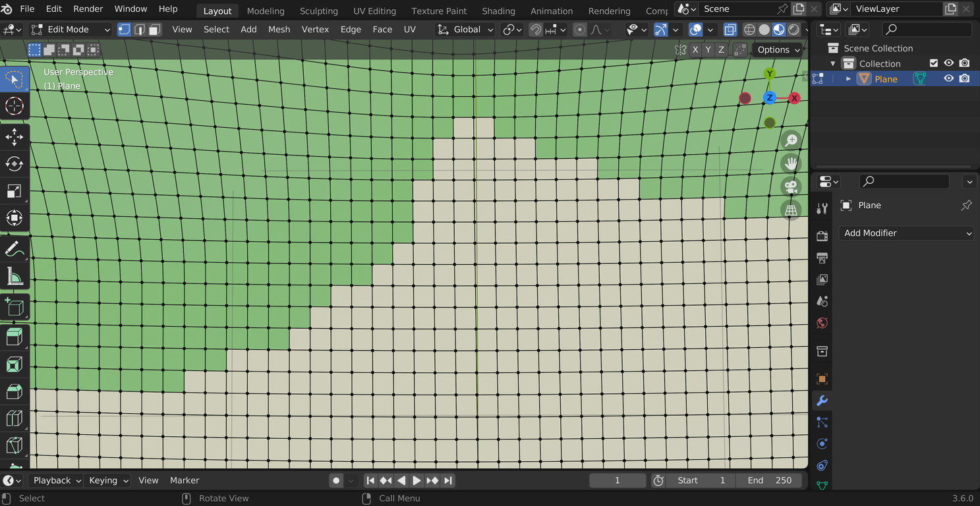
Task: Choose the Loop Cut tool
Action: pos(14,418)
